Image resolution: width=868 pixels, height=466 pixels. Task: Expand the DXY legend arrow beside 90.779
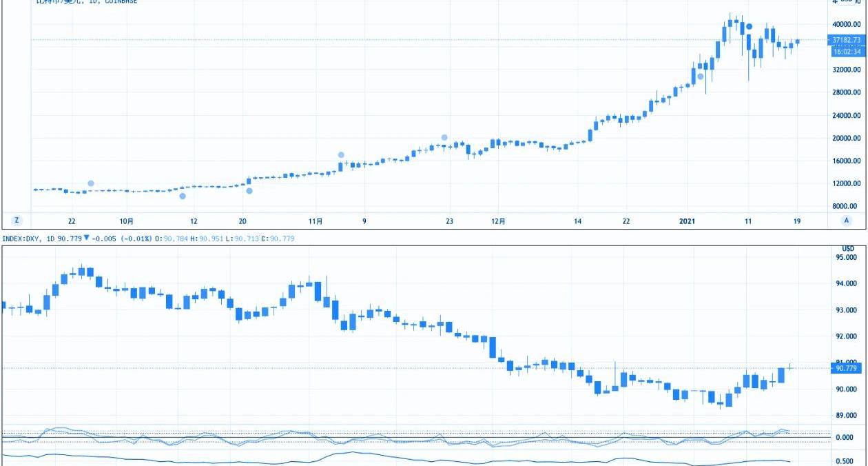click(86, 239)
